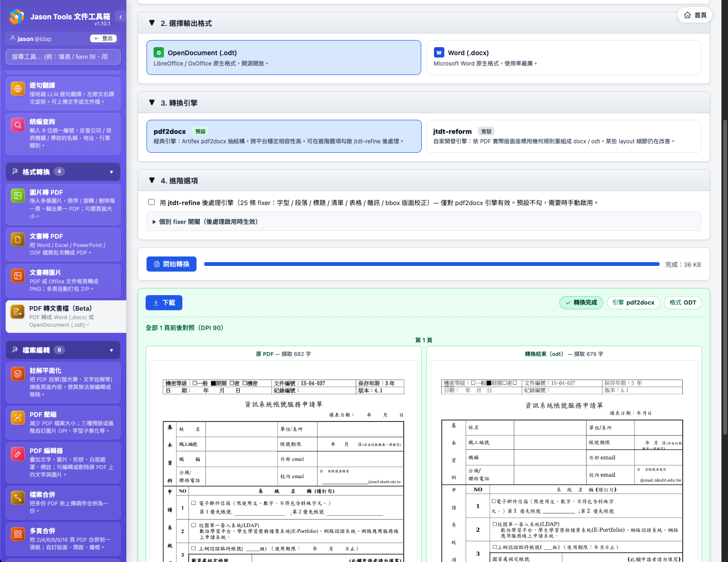This screenshot has height=562, width=728.
Task: Click the 轉換完成 status badge
Action: (x=581, y=303)
